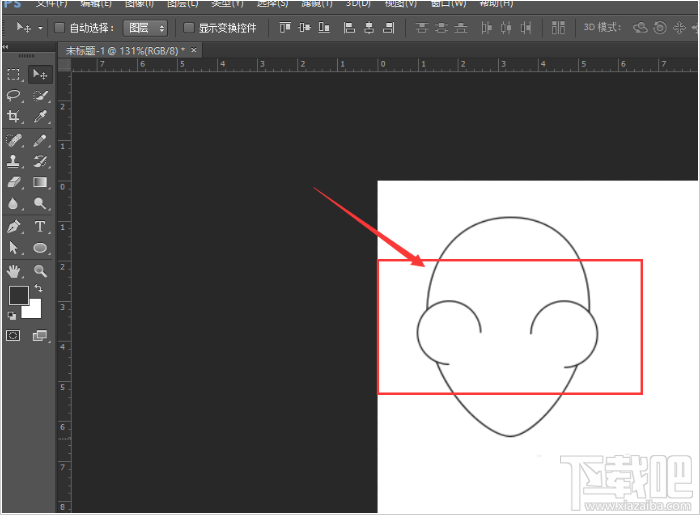Viewport: 700px width, 516px height.
Task: Select the Ellipse shape tool
Action: (40, 247)
